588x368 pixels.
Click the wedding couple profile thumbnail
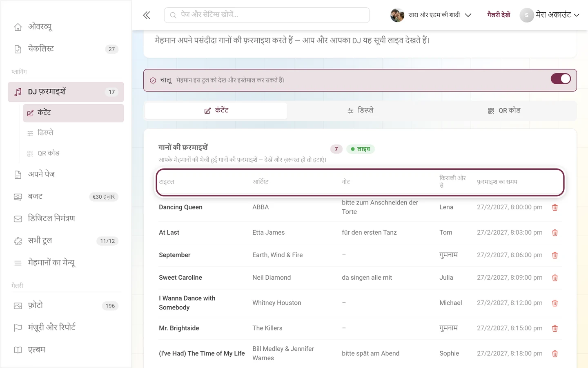tap(397, 15)
